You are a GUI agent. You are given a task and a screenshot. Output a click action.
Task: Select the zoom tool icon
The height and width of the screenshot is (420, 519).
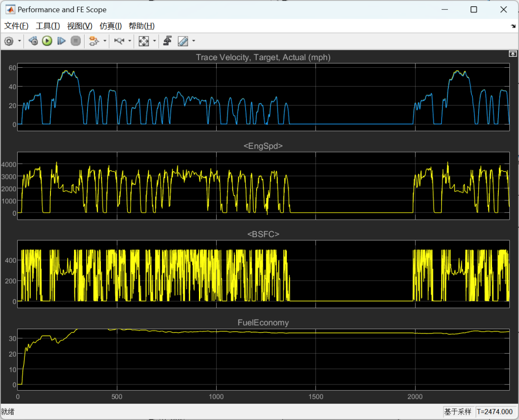119,41
